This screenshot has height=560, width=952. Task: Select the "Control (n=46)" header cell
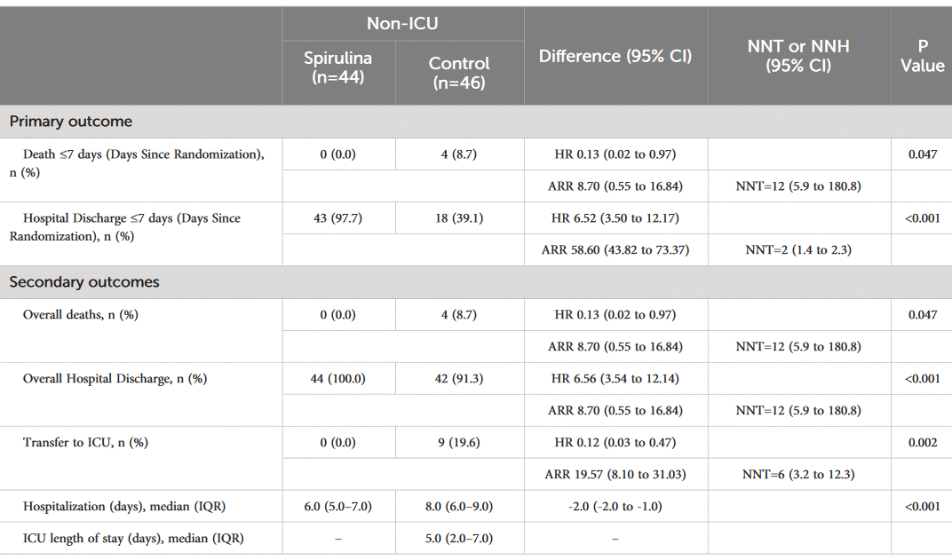tap(459, 72)
